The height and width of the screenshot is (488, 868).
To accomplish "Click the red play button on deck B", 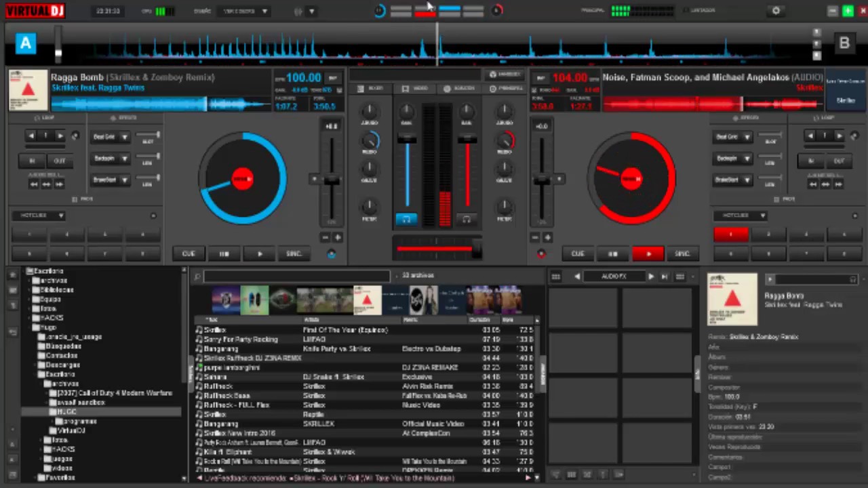I will [648, 253].
